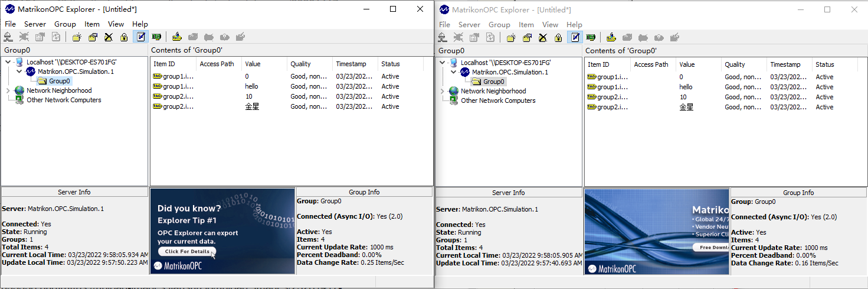Screen dimensions: 868x289
Task: Select 'Other Network Computers' in right window tree
Action: (498, 100)
